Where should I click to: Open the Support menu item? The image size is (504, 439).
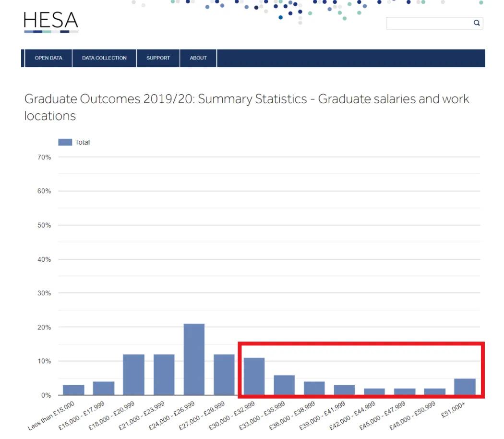158,58
